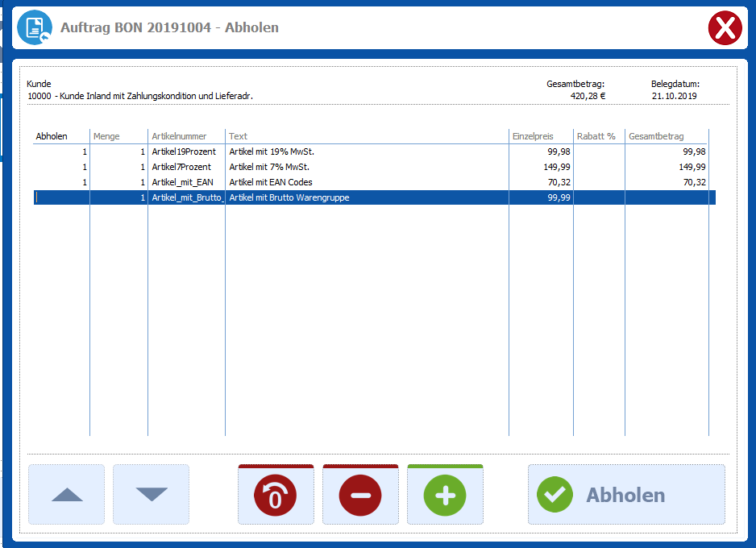Click the Abholen column header
756x548 pixels.
[52, 136]
